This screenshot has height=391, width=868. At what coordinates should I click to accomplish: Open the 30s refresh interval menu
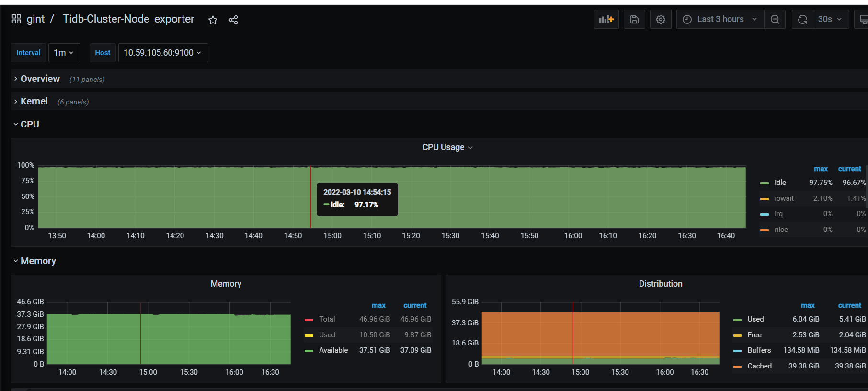[x=830, y=19]
